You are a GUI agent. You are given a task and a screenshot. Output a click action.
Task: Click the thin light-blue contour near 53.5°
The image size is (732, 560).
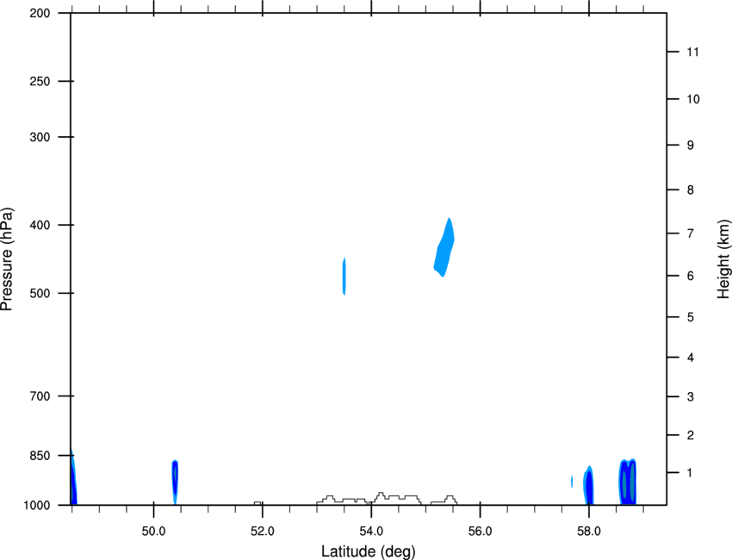[x=344, y=276]
